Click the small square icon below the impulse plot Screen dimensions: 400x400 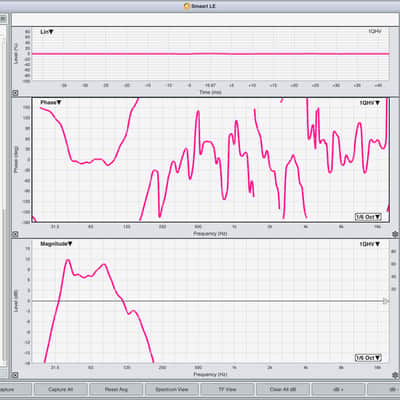coord(15,93)
